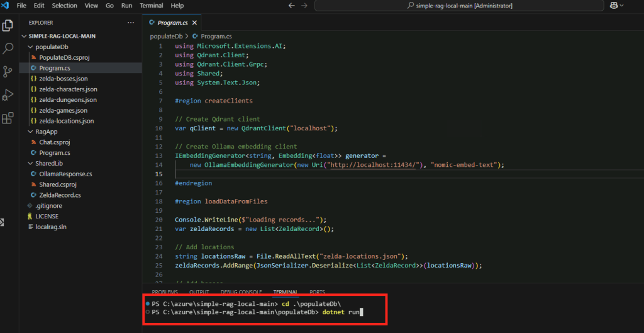Open the Copilot chat icon

[x=614, y=6]
